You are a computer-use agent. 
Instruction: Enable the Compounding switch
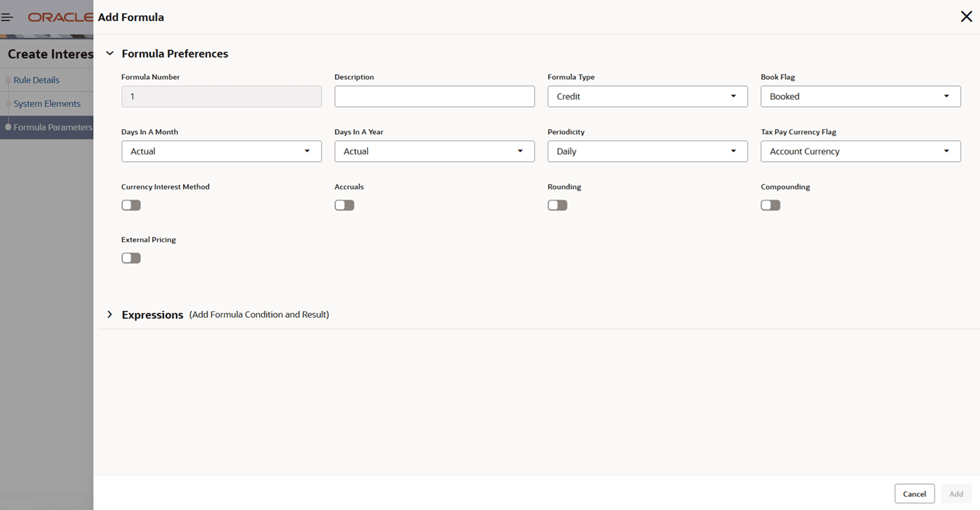(x=770, y=205)
